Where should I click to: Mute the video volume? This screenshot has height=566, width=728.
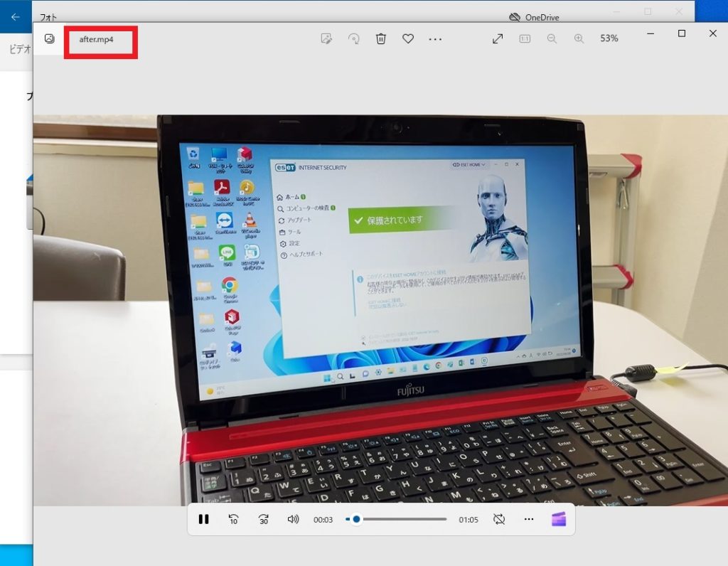(294, 519)
